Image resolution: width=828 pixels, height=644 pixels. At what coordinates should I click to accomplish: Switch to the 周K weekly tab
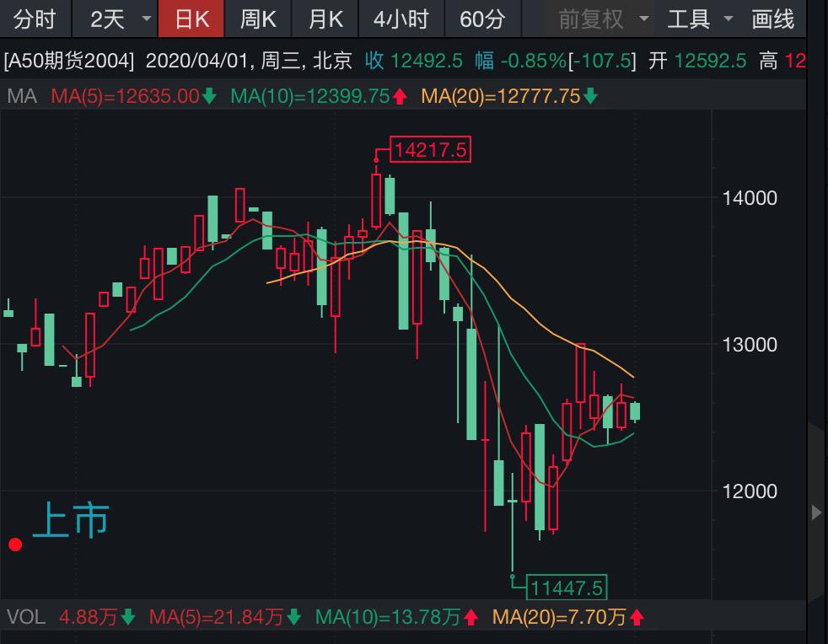[x=258, y=19]
